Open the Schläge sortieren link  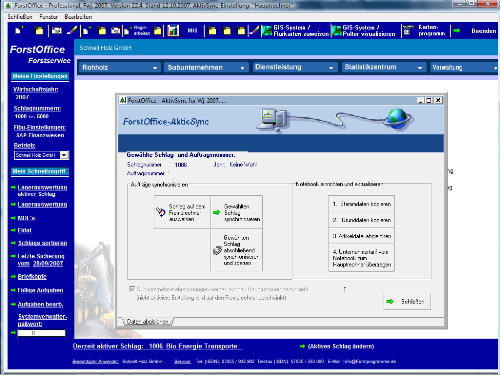pos(42,243)
